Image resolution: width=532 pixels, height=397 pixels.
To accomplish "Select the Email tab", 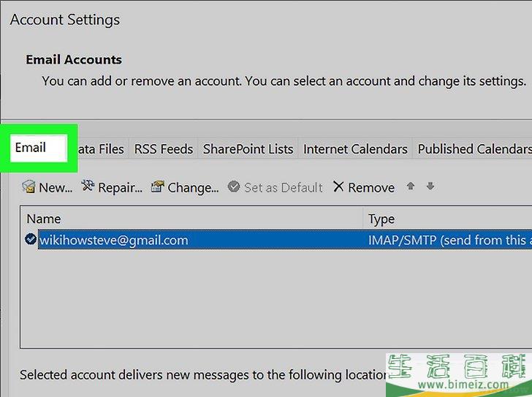I will (x=38, y=148).
